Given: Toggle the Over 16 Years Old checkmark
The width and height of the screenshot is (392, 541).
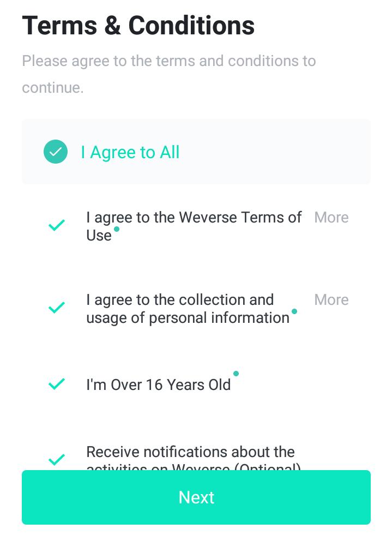Looking at the screenshot, I should point(57,384).
